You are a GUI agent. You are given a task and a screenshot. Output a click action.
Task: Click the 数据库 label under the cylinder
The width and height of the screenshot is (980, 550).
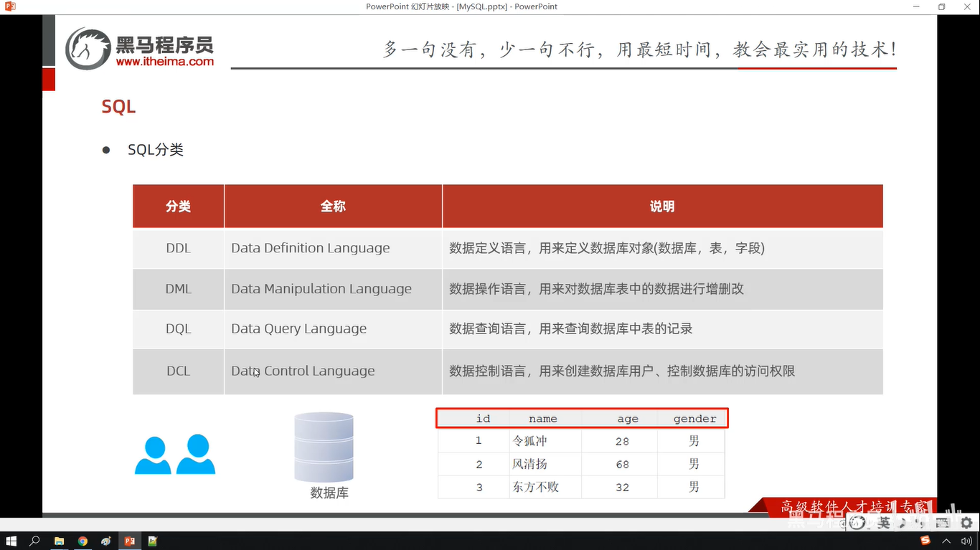pyautogui.click(x=329, y=493)
